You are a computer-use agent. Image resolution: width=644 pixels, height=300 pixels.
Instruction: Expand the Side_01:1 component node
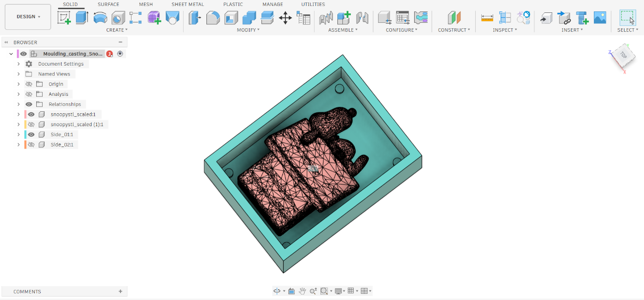19,135
